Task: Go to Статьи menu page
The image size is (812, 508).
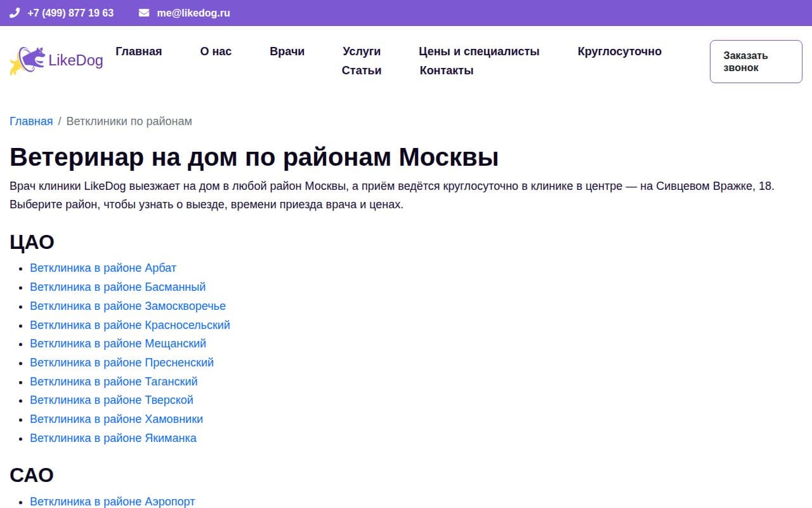Action: click(x=362, y=70)
